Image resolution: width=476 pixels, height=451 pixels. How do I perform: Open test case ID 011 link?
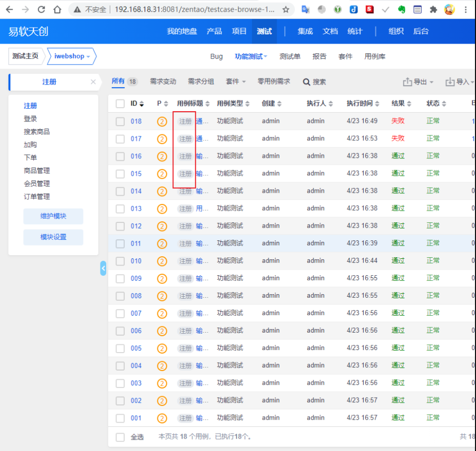[136, 243]
